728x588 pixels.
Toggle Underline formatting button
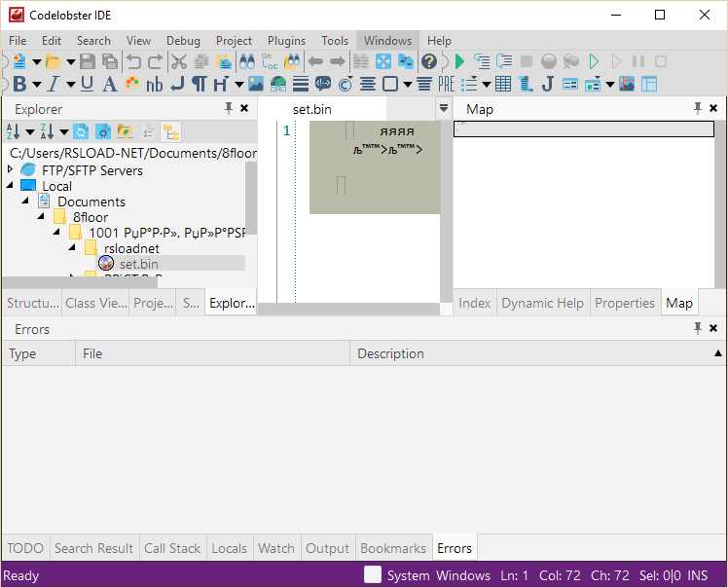coord(87,84)
